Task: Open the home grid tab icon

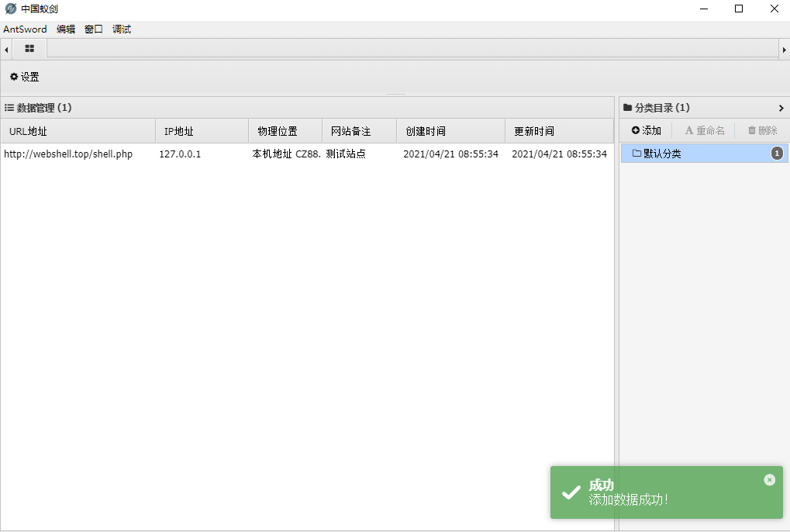Action: point(29,49)
